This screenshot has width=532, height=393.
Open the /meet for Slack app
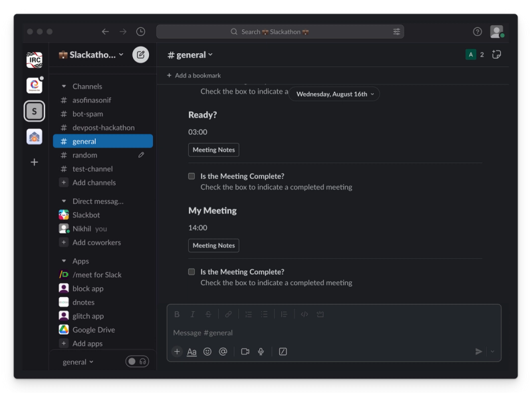[103, 275]
